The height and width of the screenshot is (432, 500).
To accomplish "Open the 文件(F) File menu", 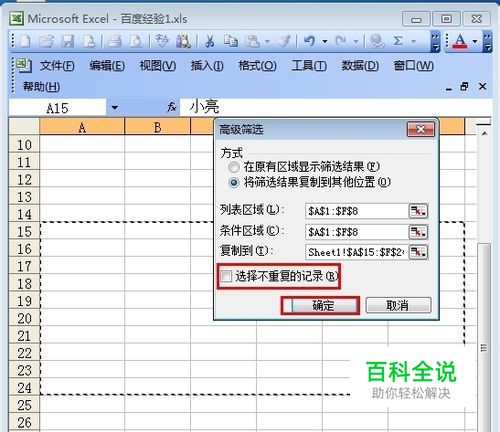I will point(57,65).
